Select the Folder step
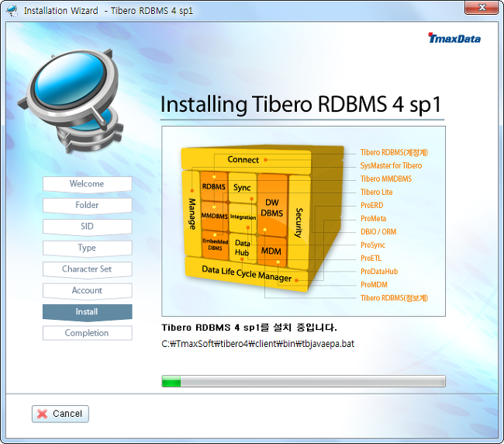 tap(87, 205)
